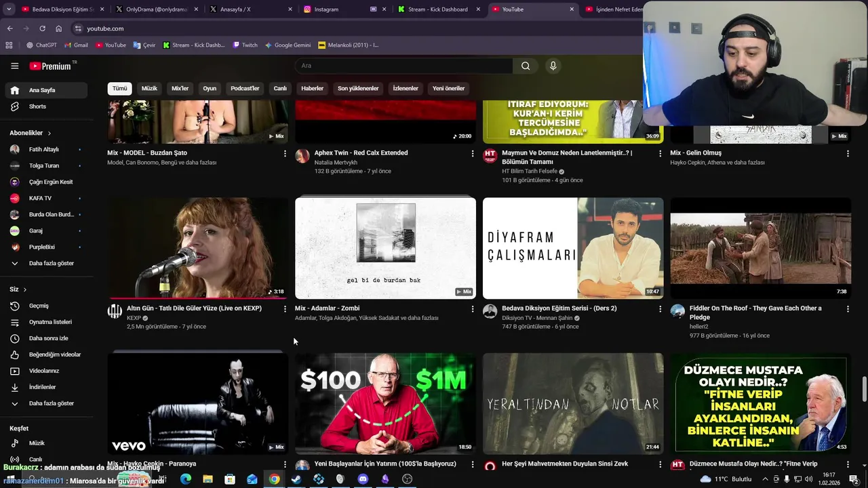Open Oynatma listeleri in sidebar
The image size is (868, 488).
pyautogui.click(x=46, y=322)
